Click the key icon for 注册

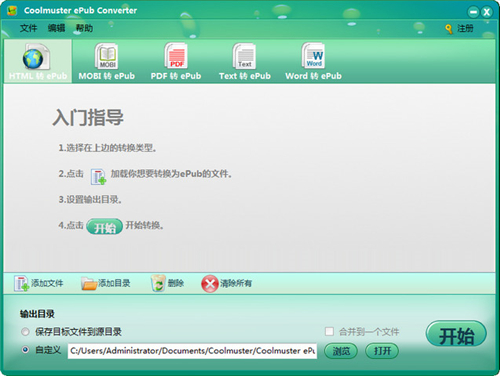click(x=449, y=29)
